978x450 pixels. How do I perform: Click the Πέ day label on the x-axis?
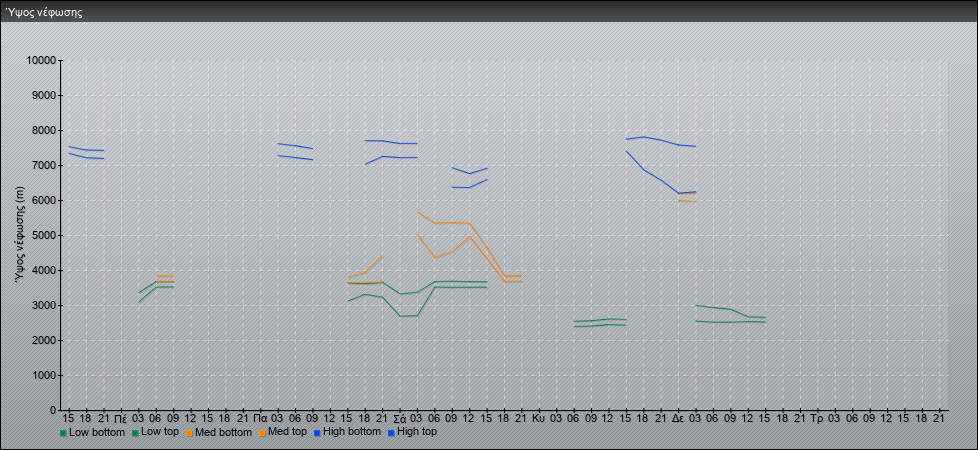pos(121,418)
